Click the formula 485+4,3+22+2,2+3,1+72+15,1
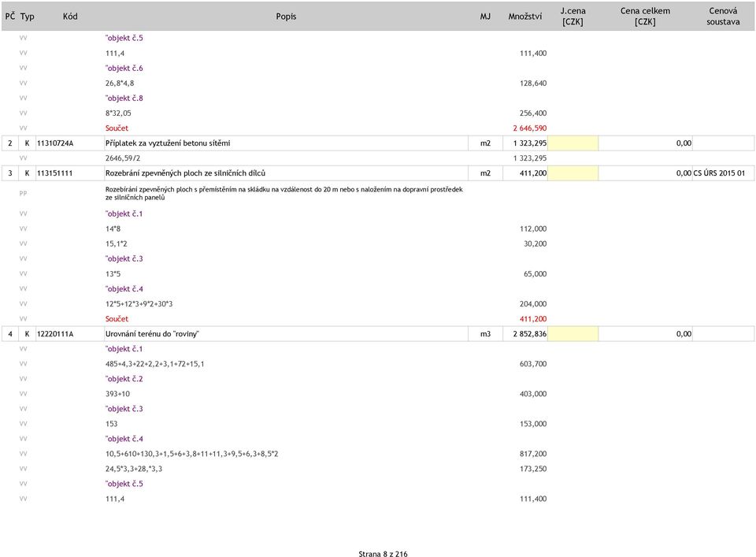The image size is (756, 557). (155, 364)
